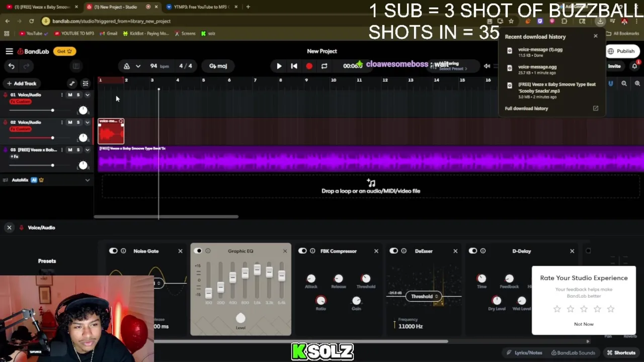This screenshot has height=362, width=644.
Task: Change the G♭ maj key
Action: (x=218, y=66)
